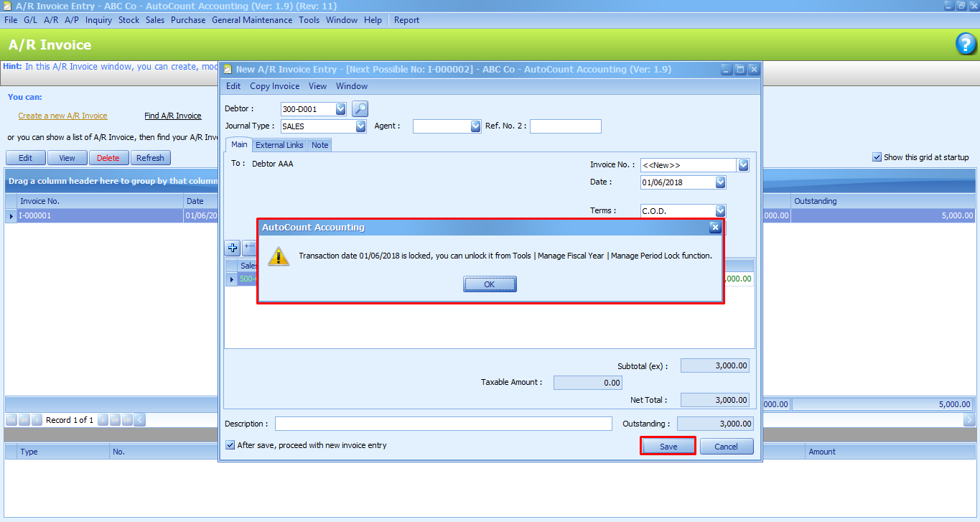Click the New A/R Invoice Entry window icon
The image size is (980, 522).
point(228,70)
